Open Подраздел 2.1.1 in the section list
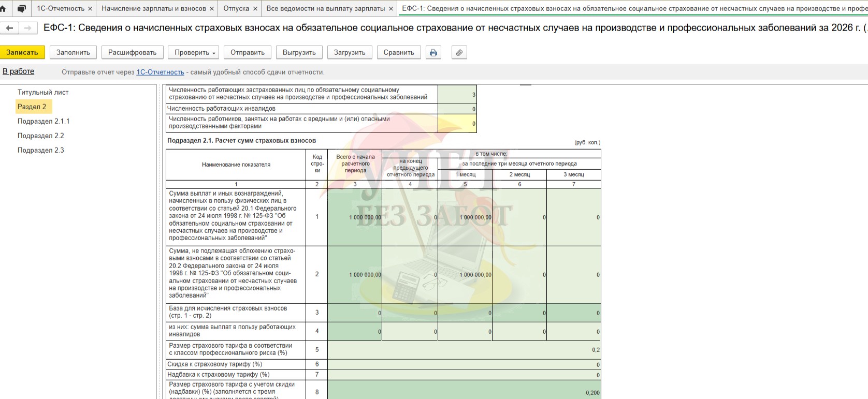Screen dimensions: 868x399 pos(44,121)
